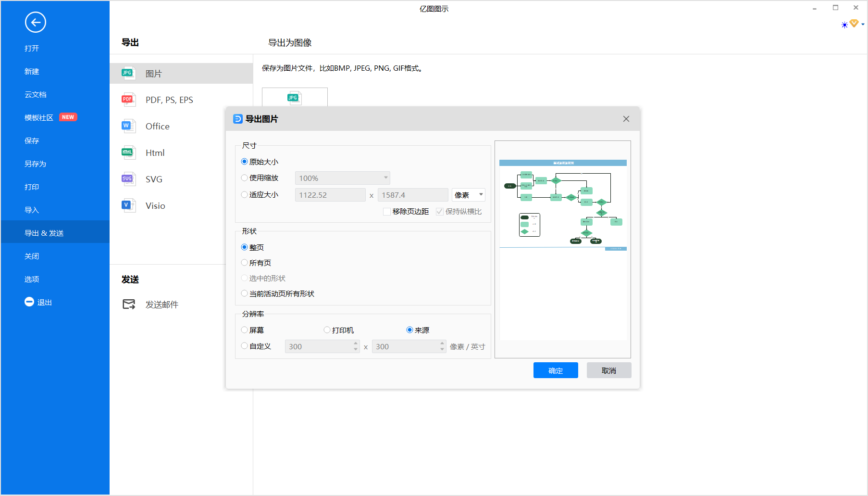Viewport: 868px width, 496px height.
Task: Select PDF, PS, EPS export category
Action: pos(181,100)
